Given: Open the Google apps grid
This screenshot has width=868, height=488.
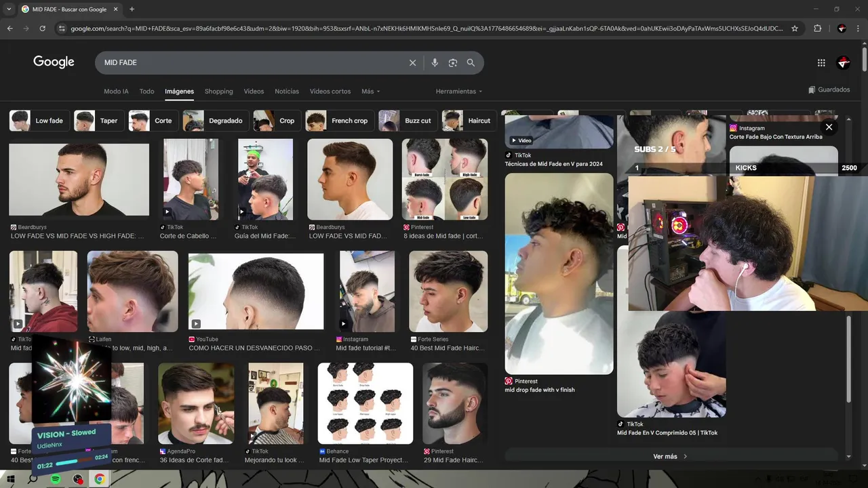Looking at the screenshot, I should (821, 62).
